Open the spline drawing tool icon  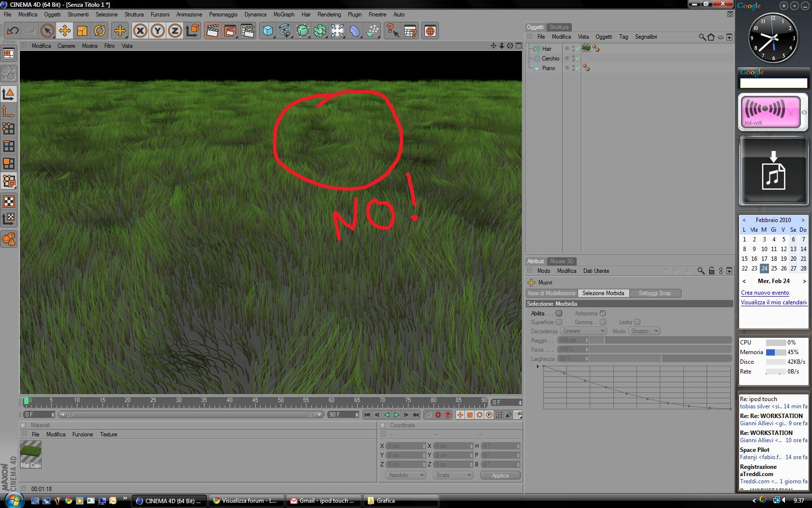(x=285, y=31)
